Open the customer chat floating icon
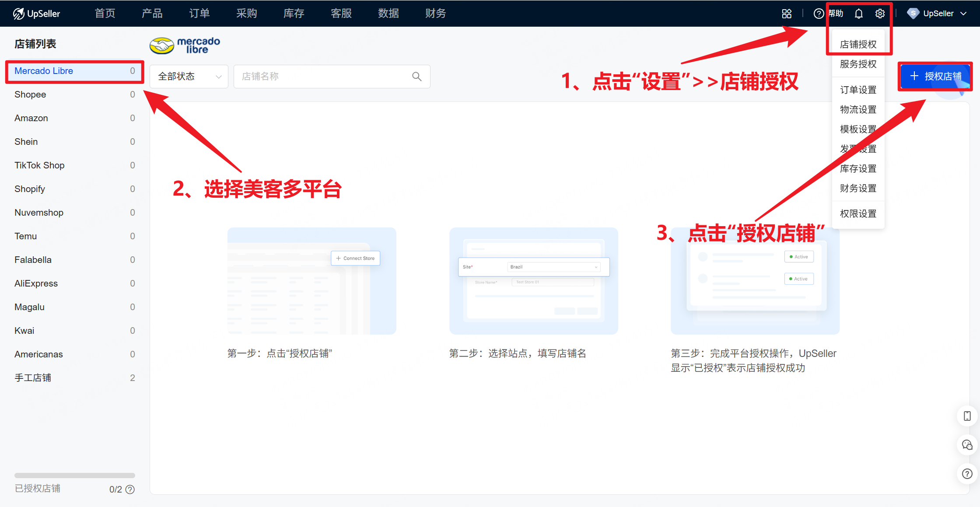 [967, 445]
